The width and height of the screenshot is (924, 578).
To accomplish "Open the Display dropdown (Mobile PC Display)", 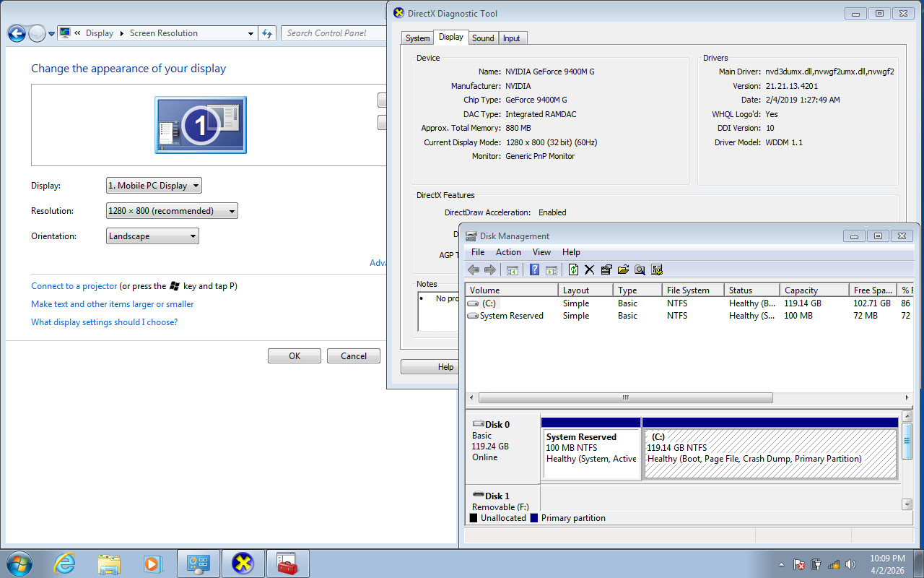I will (154, 186).
